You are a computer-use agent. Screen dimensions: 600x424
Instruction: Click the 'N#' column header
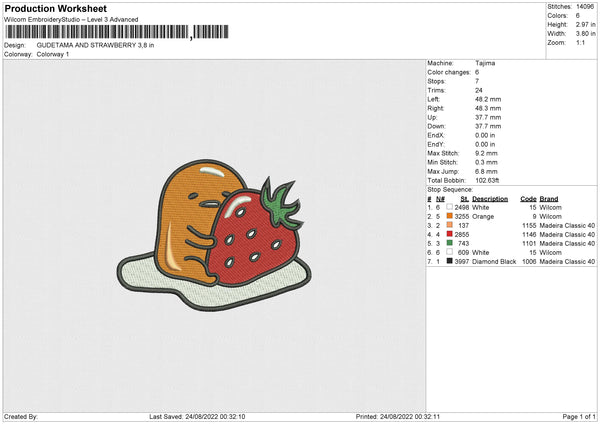click(440, 199)
